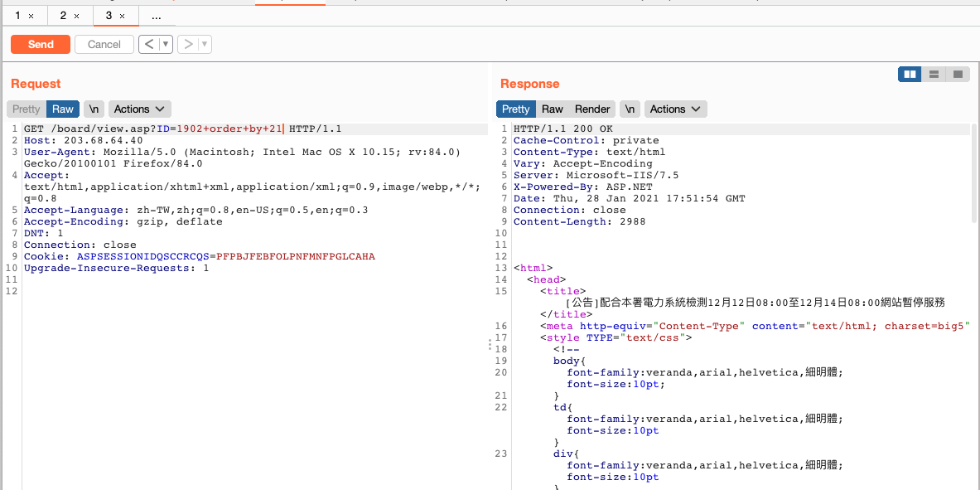
Task: Switch Response view to Pretty
Action: pos(515,109)
